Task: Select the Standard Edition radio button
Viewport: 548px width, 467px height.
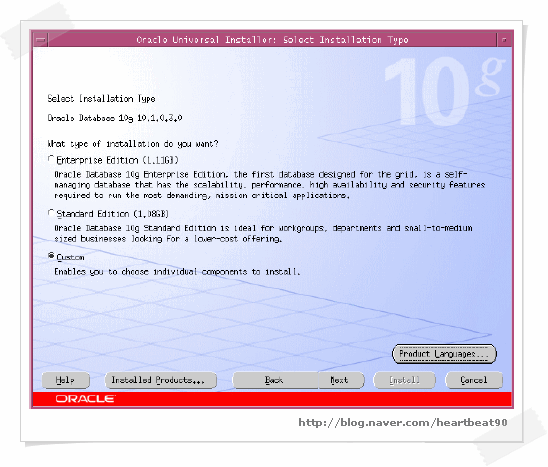Action: pyautogui.click(x=51, y=213)
